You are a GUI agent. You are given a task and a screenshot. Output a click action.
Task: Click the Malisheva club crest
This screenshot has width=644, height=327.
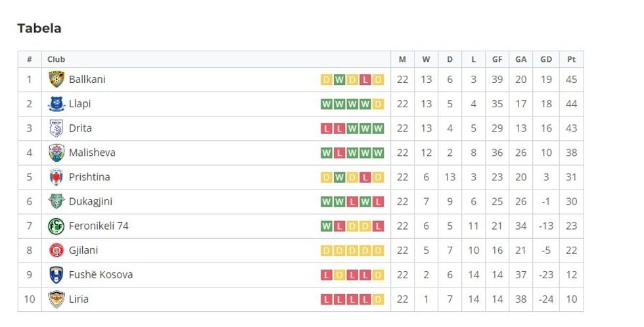pyautogui.click(x=57, y=153)
